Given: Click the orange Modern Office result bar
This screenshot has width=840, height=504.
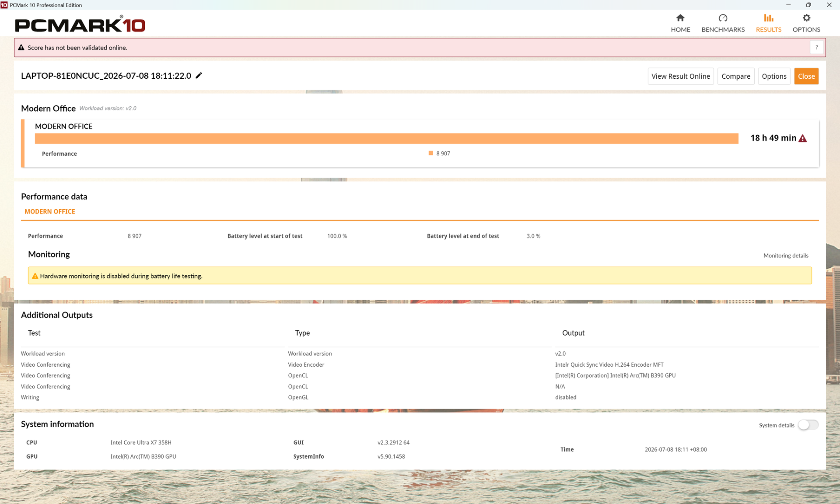Looking at the screenshot, I should point(387,138).
